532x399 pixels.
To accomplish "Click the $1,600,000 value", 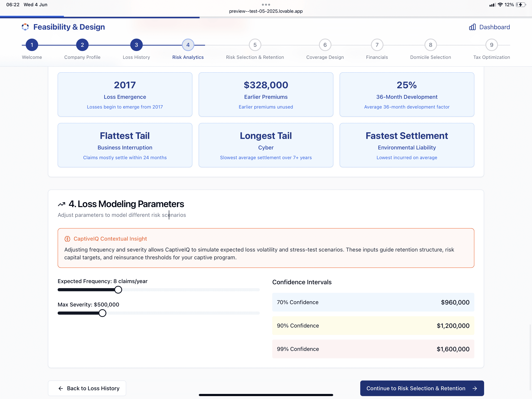I will point(453,349).
